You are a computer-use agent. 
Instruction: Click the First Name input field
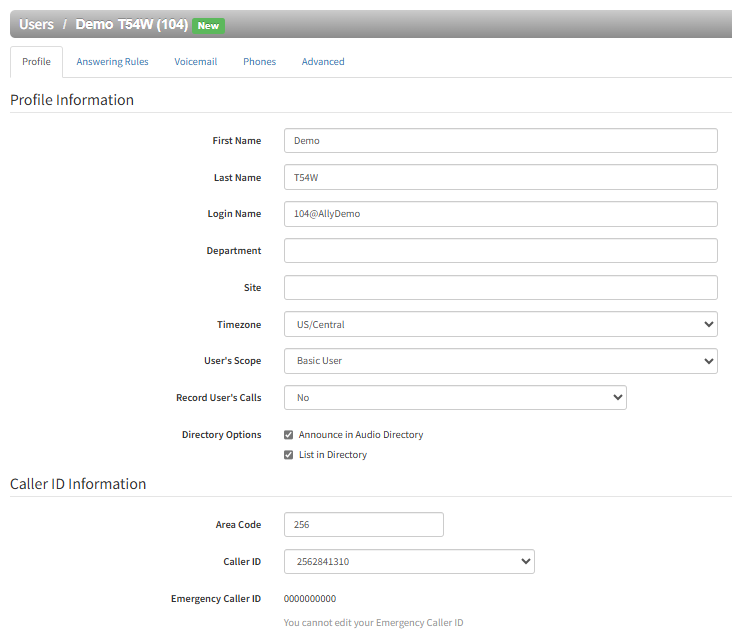[x=500, y=141]
